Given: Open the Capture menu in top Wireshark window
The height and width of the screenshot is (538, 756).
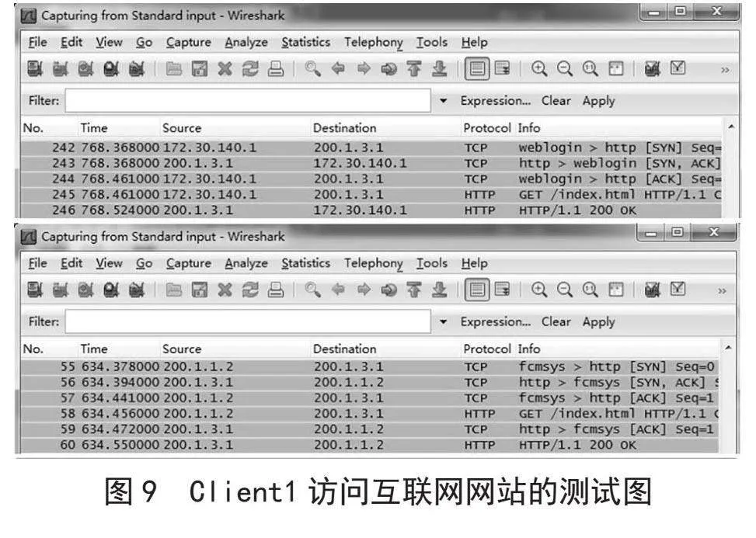Looking at the screenshot, I should coord(189,43).
